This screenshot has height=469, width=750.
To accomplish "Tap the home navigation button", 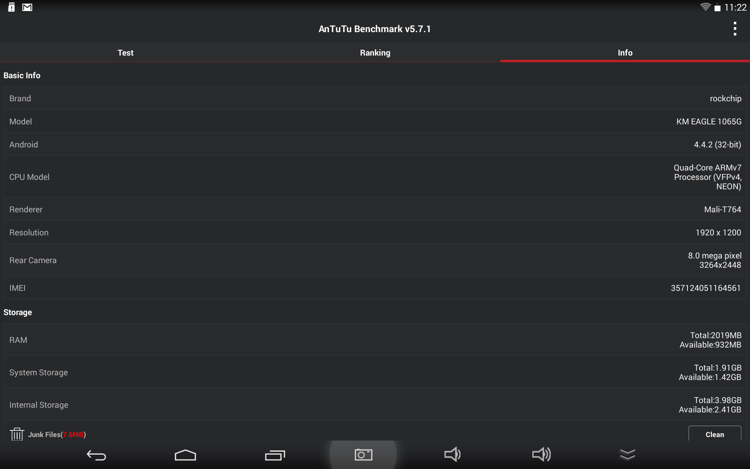I will click(x=185, y=455).
